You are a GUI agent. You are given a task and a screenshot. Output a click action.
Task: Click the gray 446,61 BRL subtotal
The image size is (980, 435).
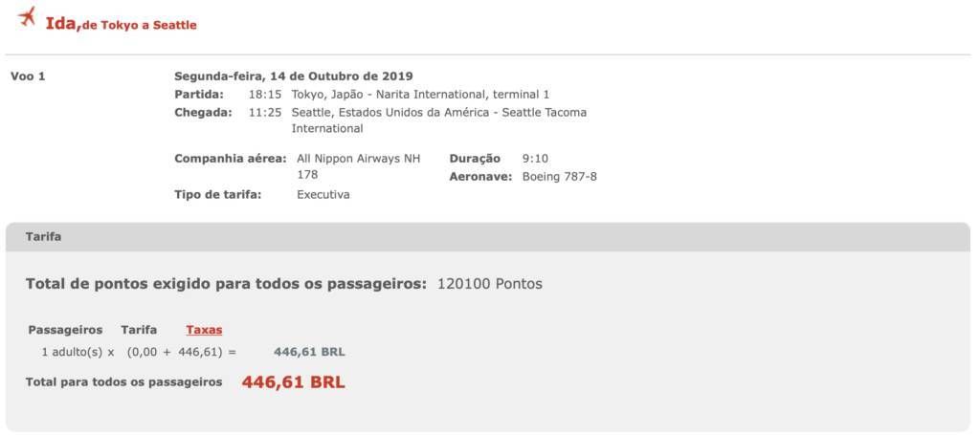pos(309,352)
